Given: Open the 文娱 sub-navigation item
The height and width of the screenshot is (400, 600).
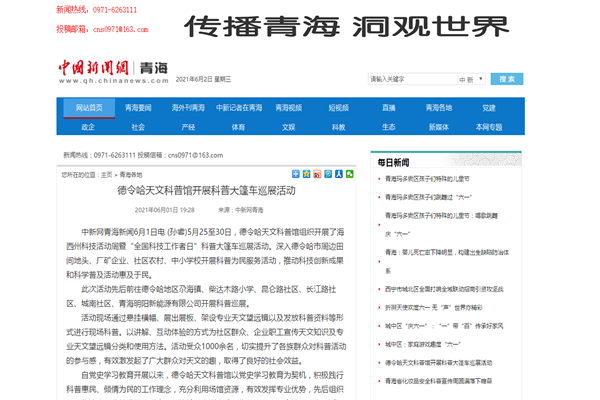Looking at the screenshot, I should coord(288,127).
